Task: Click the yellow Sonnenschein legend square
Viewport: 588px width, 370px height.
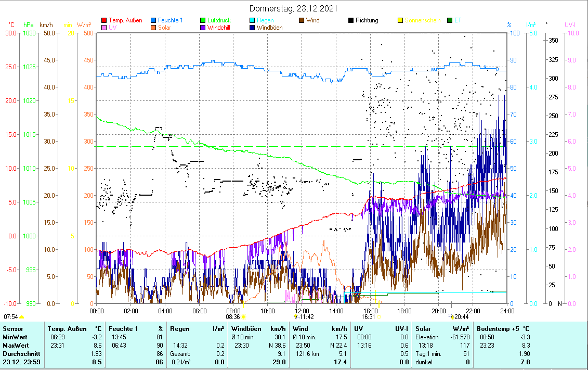Action: 400,21
